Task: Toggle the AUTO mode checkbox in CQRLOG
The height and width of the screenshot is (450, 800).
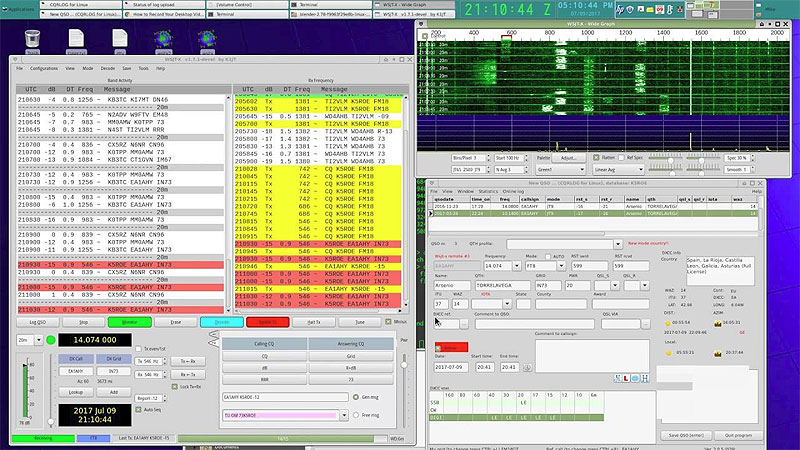Action: [x=547, y=257]
